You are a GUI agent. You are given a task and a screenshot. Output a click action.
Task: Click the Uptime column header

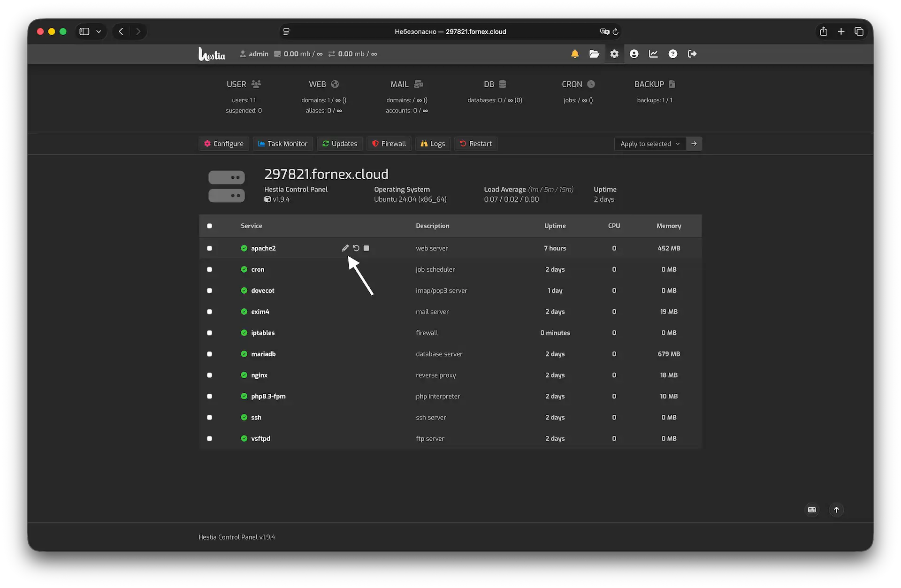click(x=555, y=226)
